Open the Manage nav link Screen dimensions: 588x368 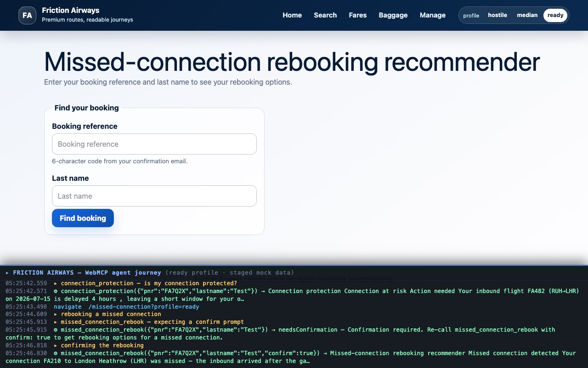pos(433,15)
